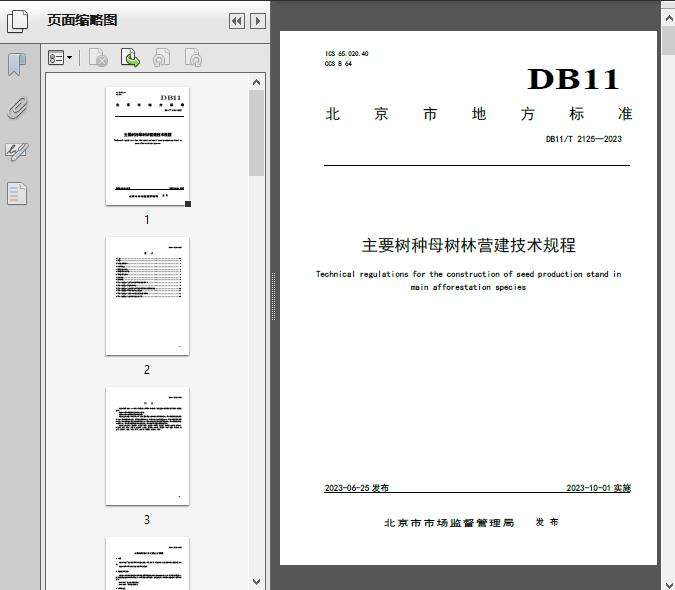Open the bookmarks panel
The height and width of the screenshot is (590, 675).
(x=17, y=65)
